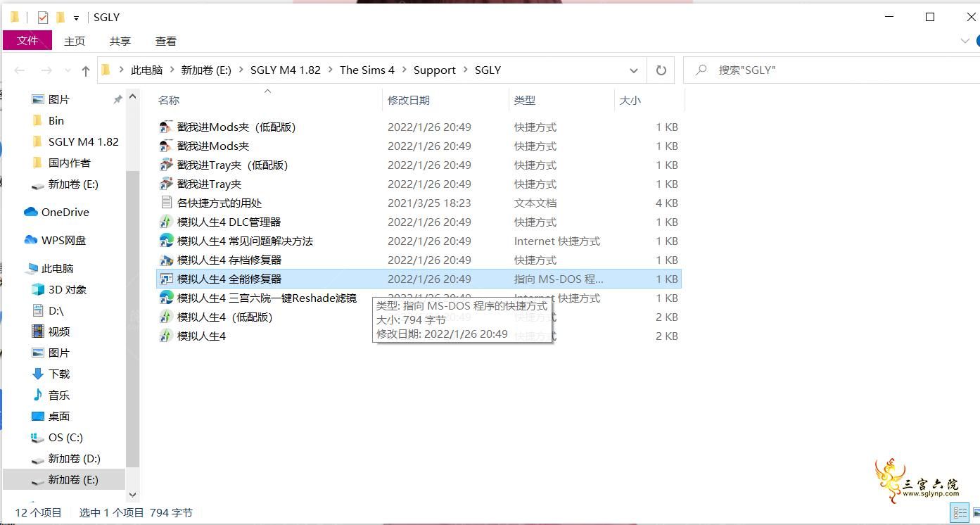This screenshot has height=525, width=980.
Task: Open 3D 对象 in the sidebar
Action: coord(68,290)
